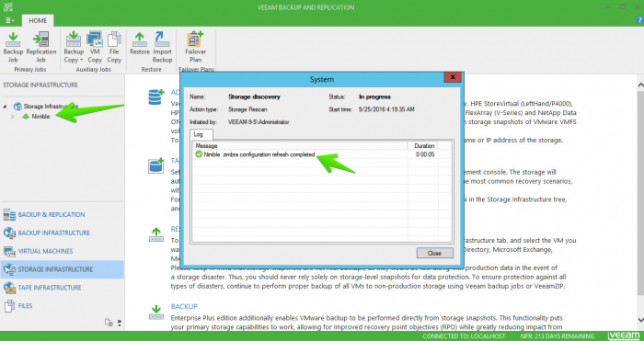Select the Nimble storage item

(40, 117)
